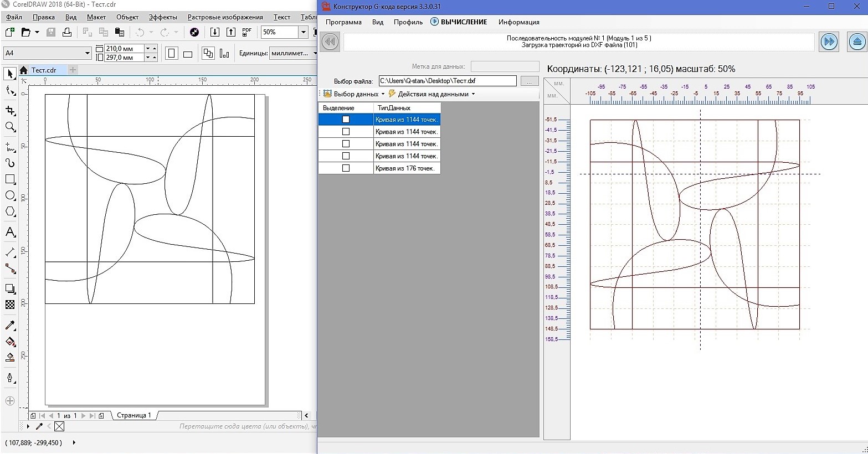Click the Paste clipboard icon in CorelDRAW
Screen dimensions: 868x454
point(120,32)
